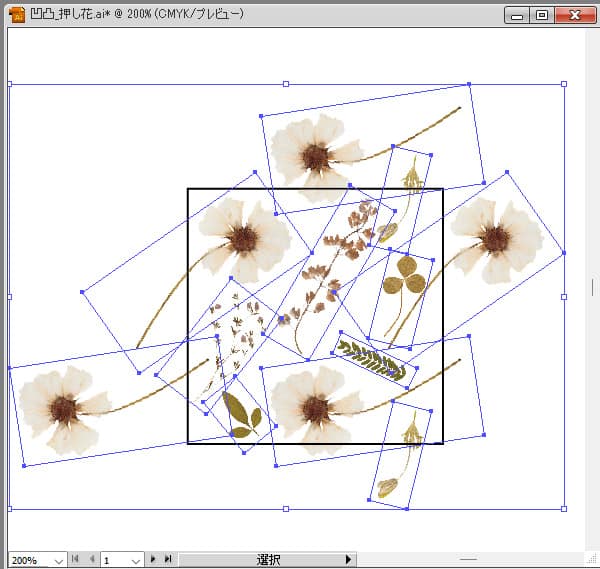The width and height of the screenshot is (600, 569).
Task: Click the pressed flower at the bottom-left
Action: (63, 408)
